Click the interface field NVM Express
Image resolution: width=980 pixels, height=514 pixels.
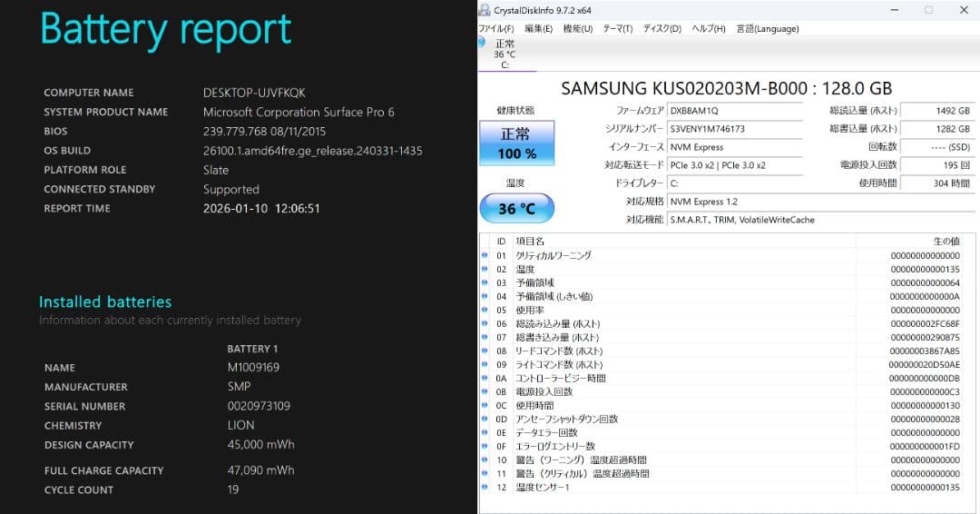click(x=734, y=147)
